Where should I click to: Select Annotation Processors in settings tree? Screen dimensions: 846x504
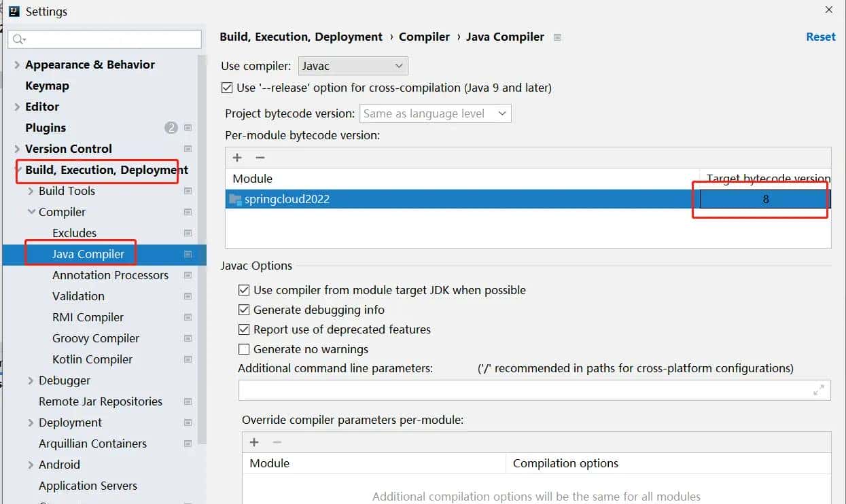(x=110, y=275)
